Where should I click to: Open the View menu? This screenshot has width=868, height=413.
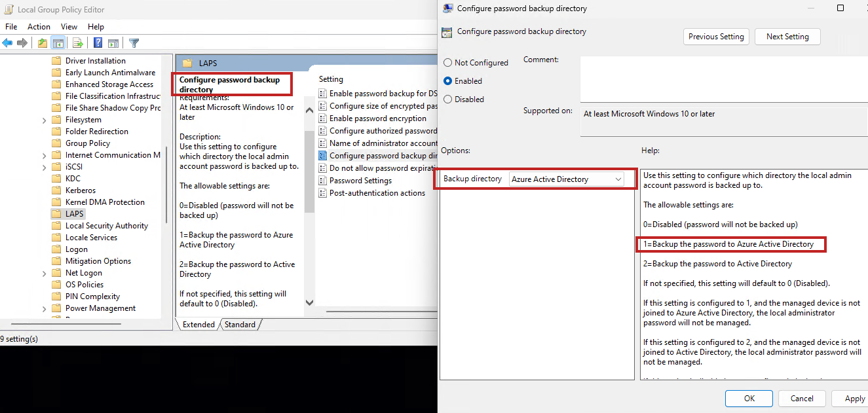(x=69, y=27)
